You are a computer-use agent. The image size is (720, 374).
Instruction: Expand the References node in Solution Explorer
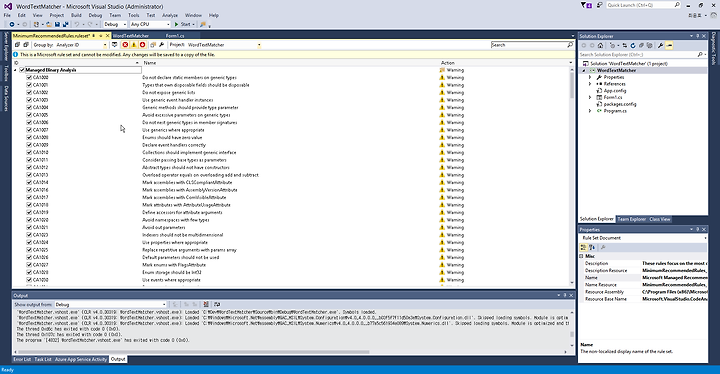point(591,84)
